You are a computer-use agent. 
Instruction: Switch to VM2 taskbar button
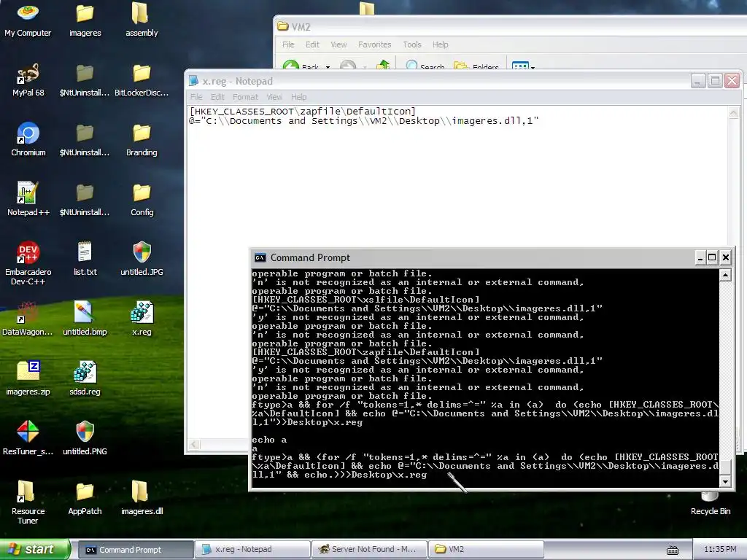pos(486,550)
